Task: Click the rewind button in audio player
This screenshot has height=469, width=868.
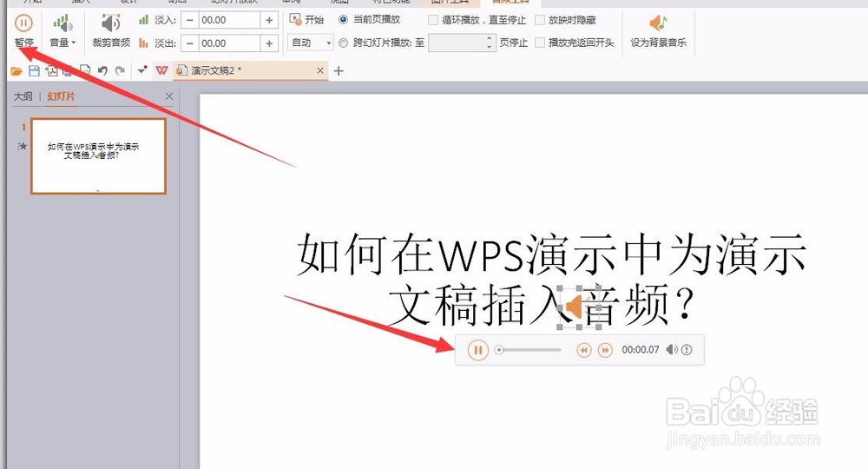Action: pos(584,350)
